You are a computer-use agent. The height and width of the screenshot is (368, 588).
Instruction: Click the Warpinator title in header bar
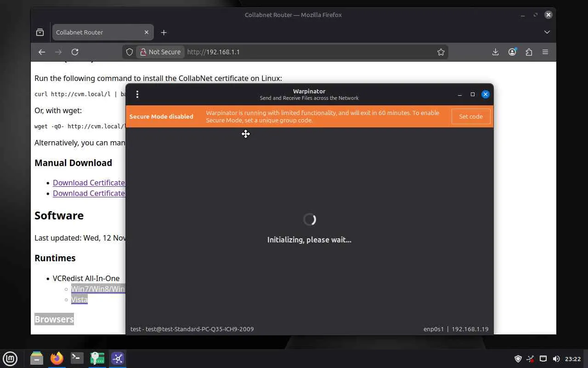click(309, 91)
